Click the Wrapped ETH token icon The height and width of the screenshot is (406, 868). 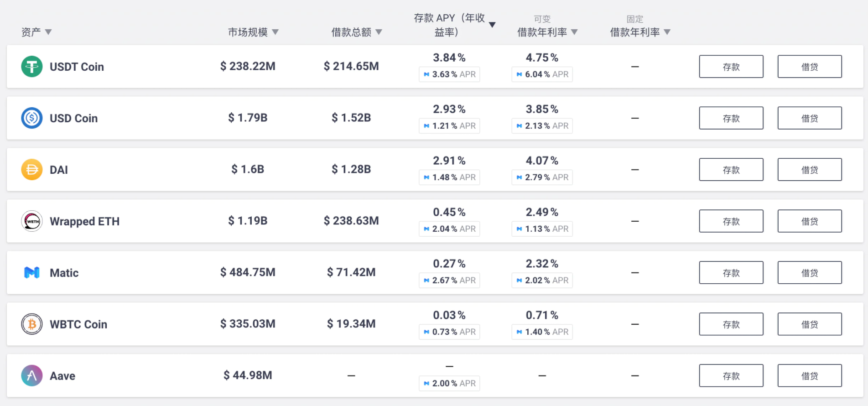click(x=32, y=221)
